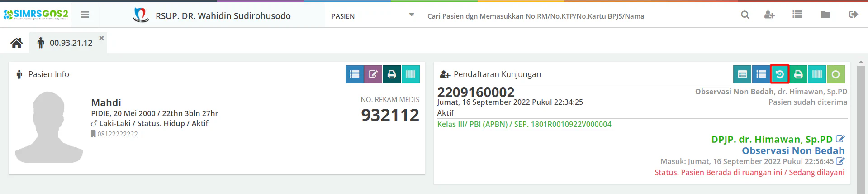
Task: Click the blue list icon in Pasien Info
Action: click(355, 74)
